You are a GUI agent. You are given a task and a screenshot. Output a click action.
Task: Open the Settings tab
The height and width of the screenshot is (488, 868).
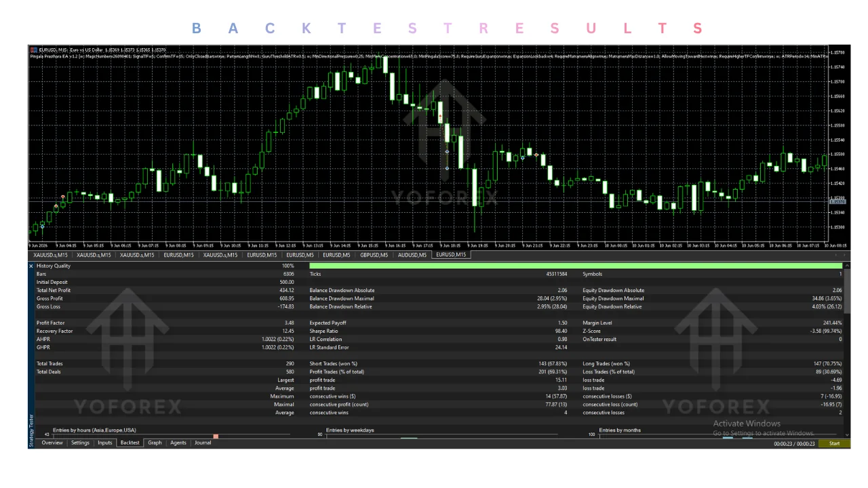coord(81,443)
